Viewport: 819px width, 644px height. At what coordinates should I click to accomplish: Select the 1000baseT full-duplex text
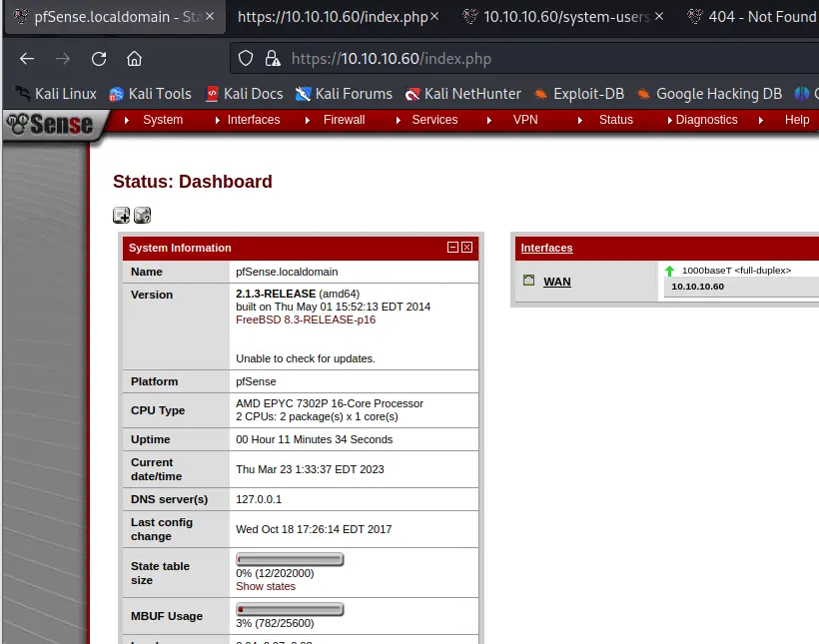tap(736, 270)
